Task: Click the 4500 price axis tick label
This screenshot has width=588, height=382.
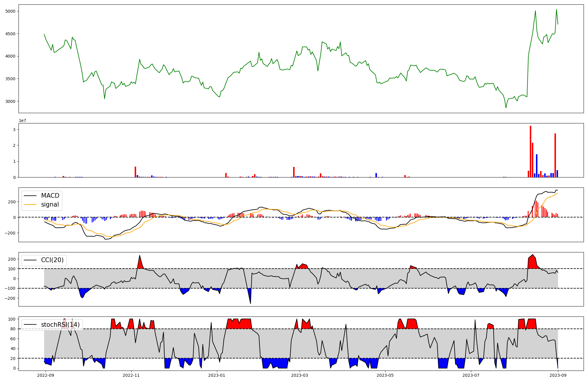Action: pyautogui.click(x=10, y=34)
